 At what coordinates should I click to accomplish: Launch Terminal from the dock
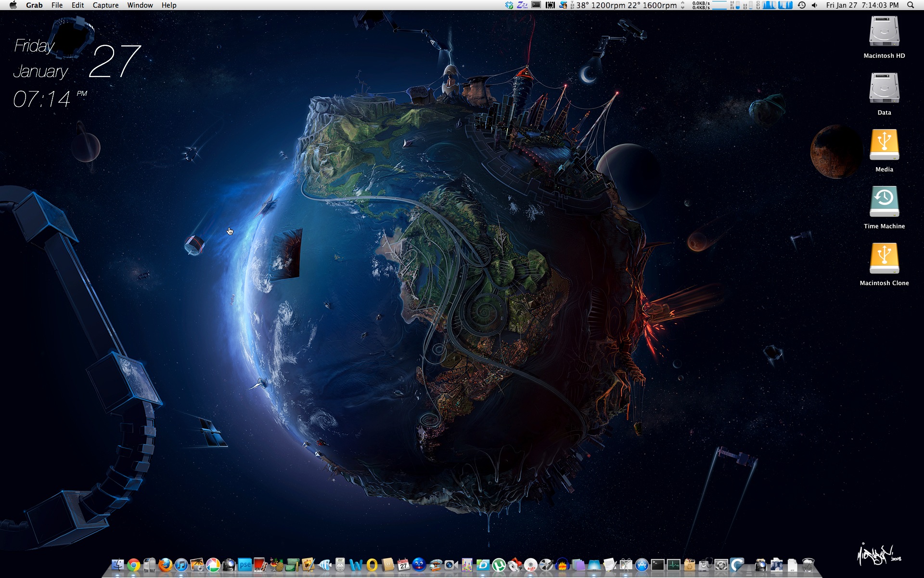(658, 565)
